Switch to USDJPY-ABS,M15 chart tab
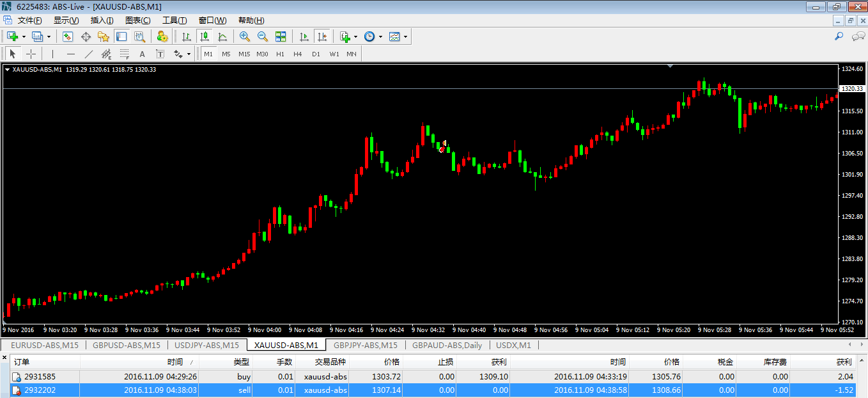The height and width of the screenshot is (398, 868). coord(207,346)
